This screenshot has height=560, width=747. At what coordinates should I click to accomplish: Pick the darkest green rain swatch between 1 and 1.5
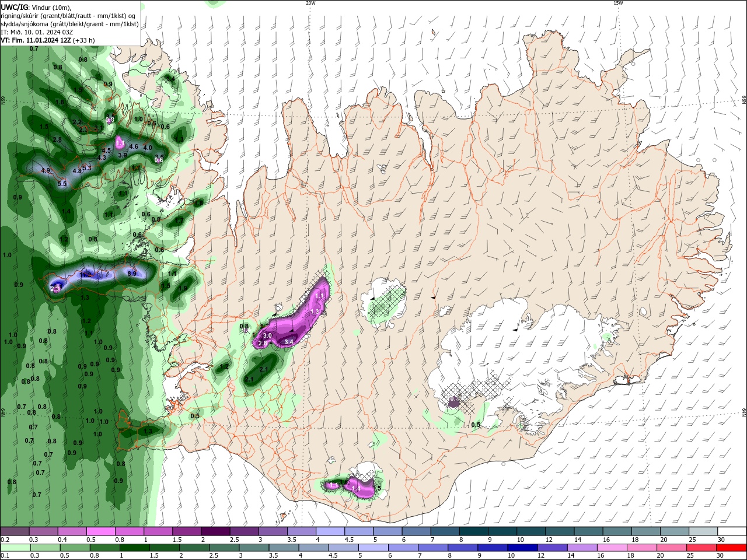click(134, 548)
